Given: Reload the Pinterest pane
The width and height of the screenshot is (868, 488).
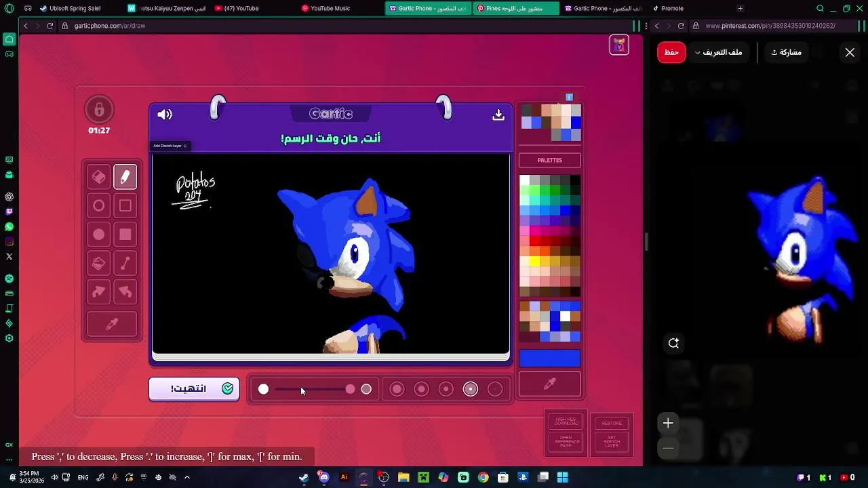Looking at the screenshot, I should point(682,26).
